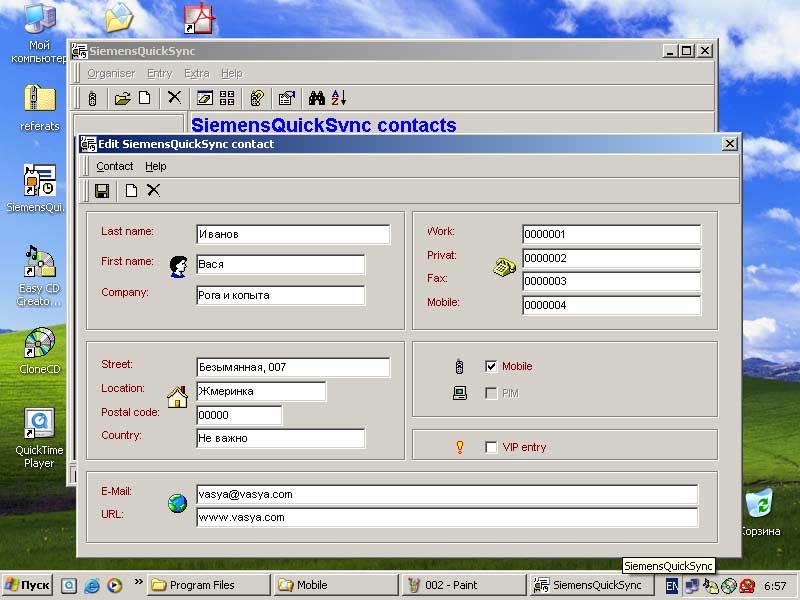This screenshot has height=600, width=800.
Task: Launch Windows Media Player from quick launch
Action: pos(115,585)
